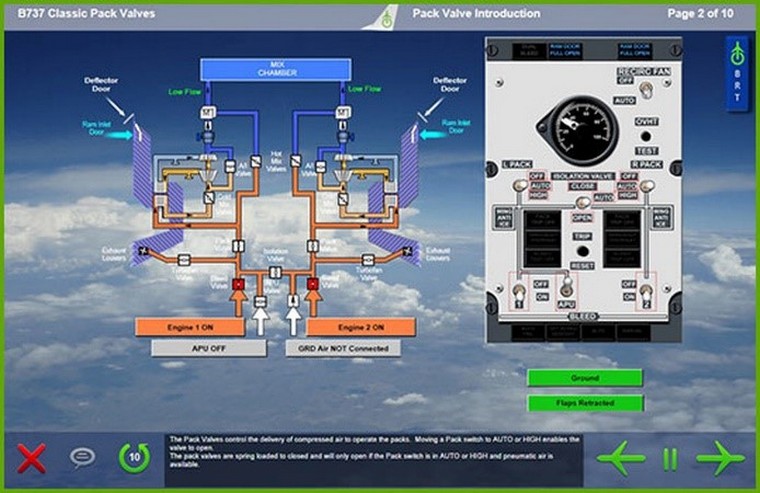Open the speech bubble comments icon
Image resolution: width=760 pixels, height=493 pixels.
(82, 458)
